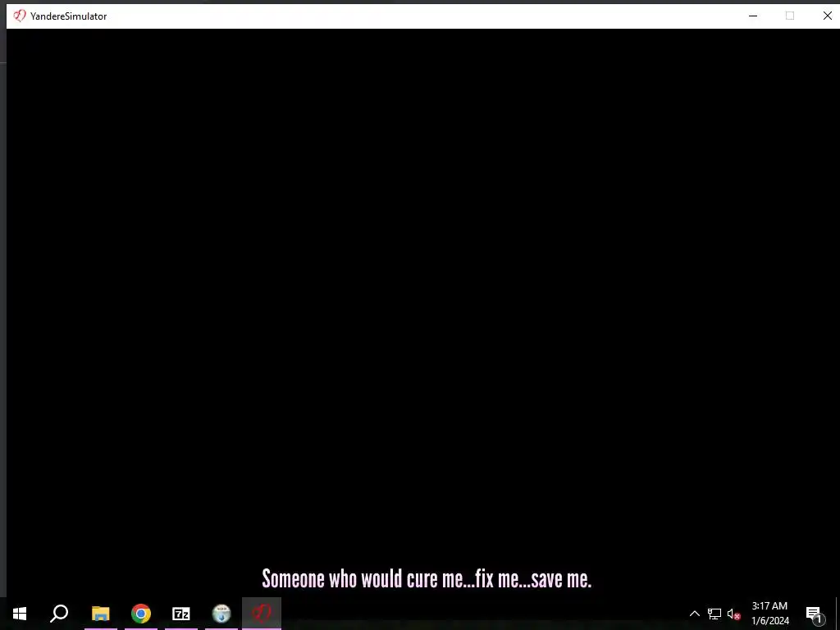Select the YandereSimulator taskbar icon
The image size is (840, 630).
[262, 614]
